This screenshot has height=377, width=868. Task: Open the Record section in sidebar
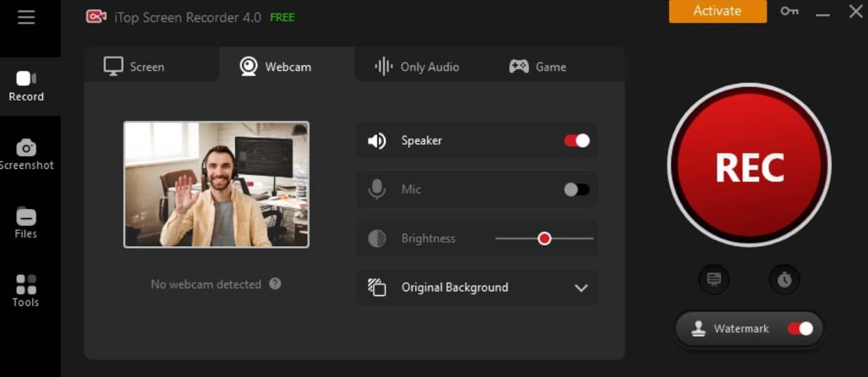pyautogui.click(x=26, y=87)
